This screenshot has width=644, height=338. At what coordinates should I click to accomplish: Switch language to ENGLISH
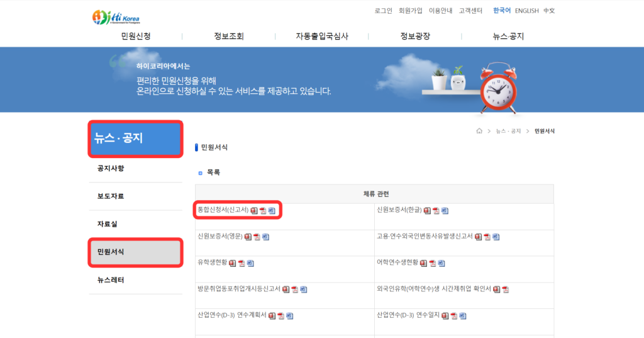click(x=526, y=11)
